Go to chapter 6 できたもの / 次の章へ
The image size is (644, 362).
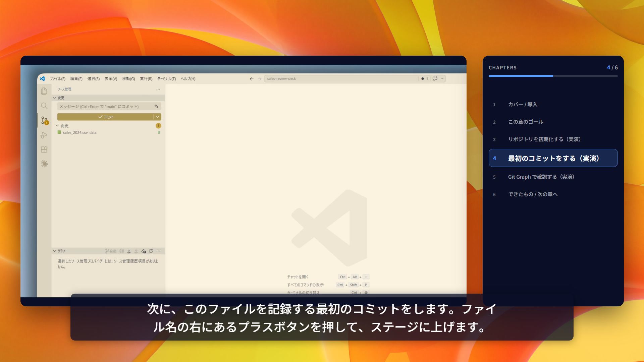click(553, 194)
